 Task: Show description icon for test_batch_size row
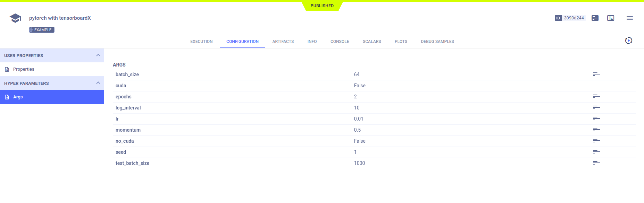(596, 163)
